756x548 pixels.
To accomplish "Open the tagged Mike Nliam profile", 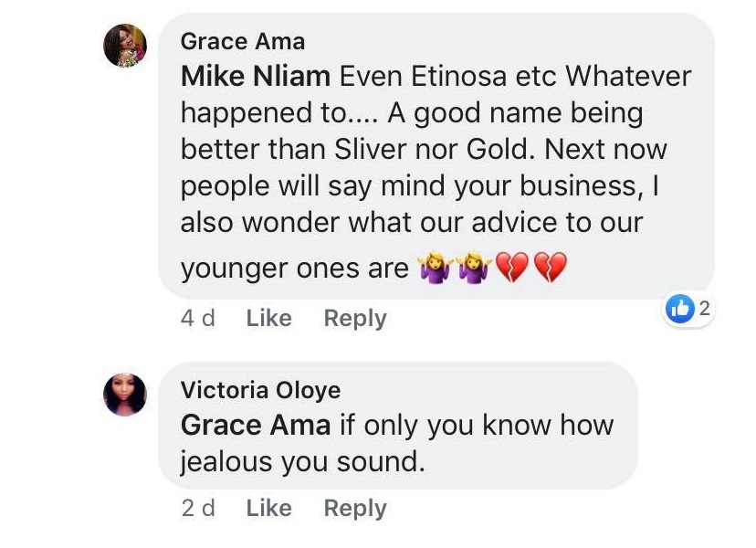I will (x=256, y=77).
